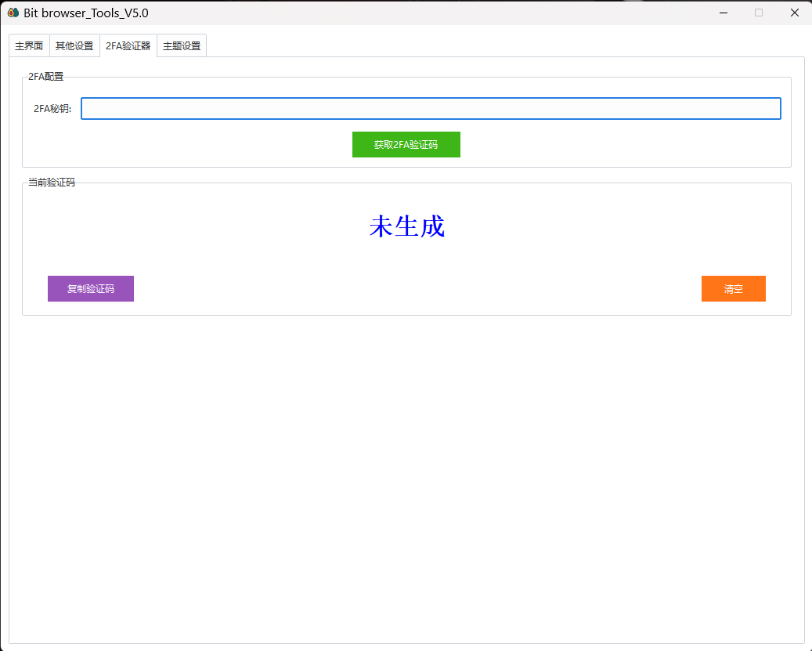Go to the 主题设置 tab
This screenshot has height=651, width=812.
pyautogui.click(x=182, y=46)
